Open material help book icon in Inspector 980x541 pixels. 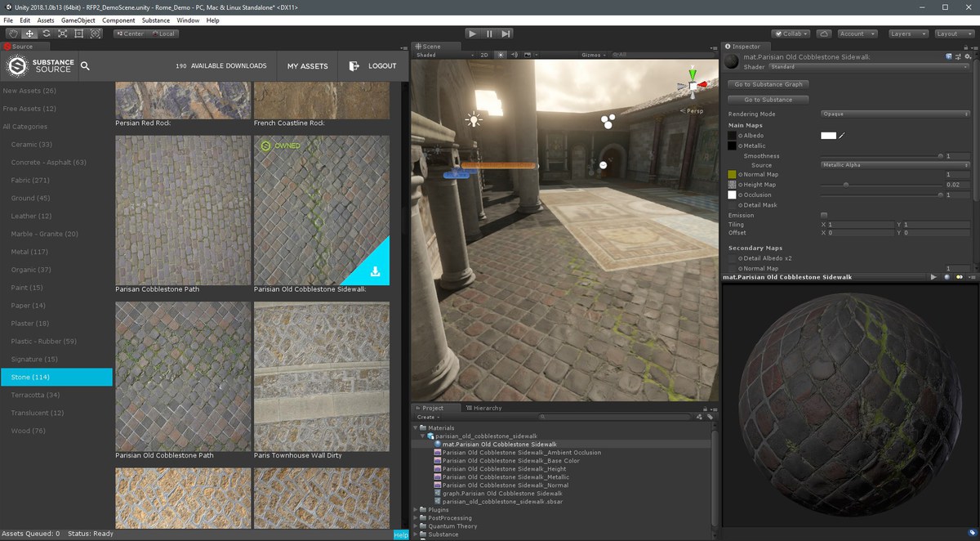click(x=948, y=56)
